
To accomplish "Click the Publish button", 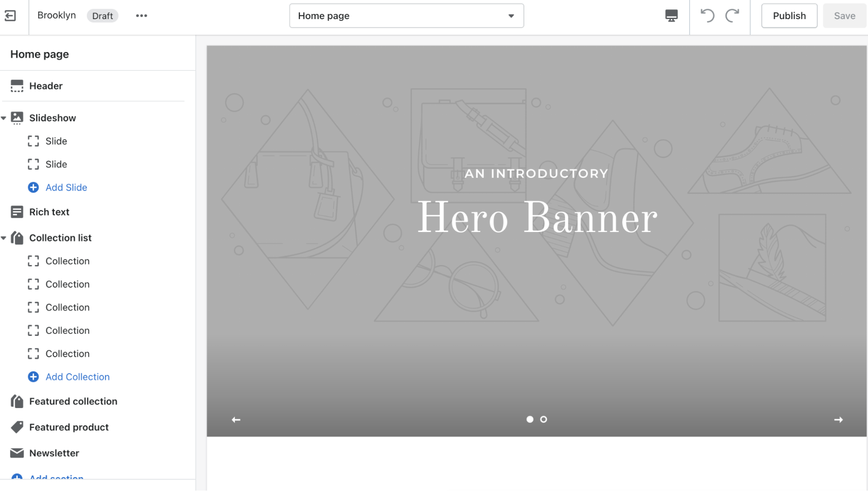I will pyautogui.click(x=789, y=15).
